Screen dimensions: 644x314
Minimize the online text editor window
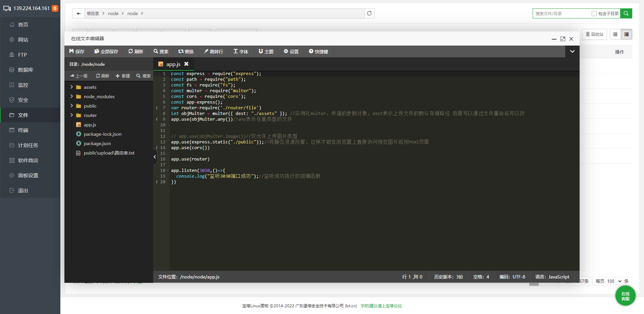[554, 39]
